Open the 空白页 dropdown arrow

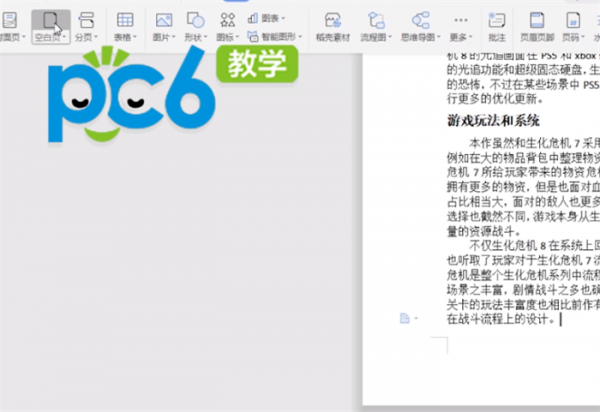[64, 37]
